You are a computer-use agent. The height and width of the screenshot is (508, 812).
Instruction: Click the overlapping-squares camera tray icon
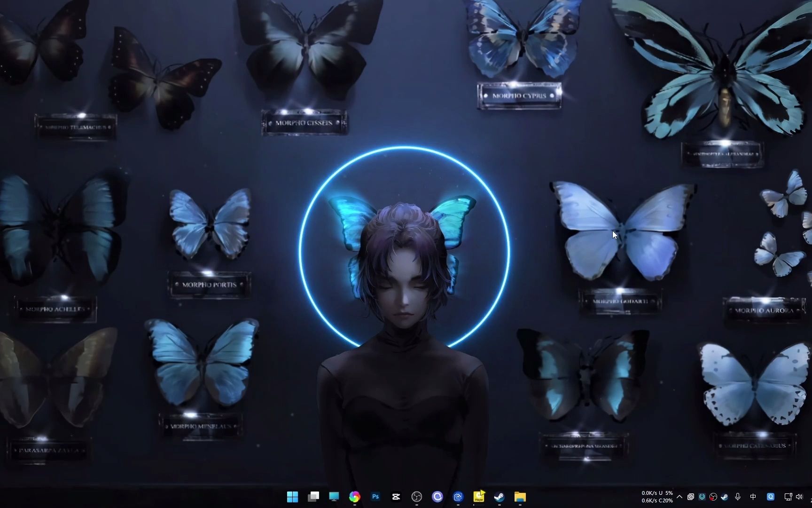(x=691, y=497)
